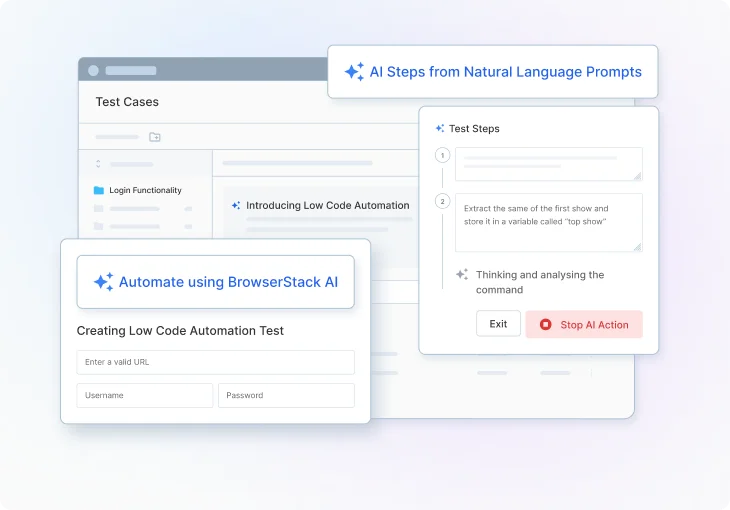Viewport: 730px width, 510px height.
Task: Click the red stop icon in Stop AI Action
Action: click(546, 324)
